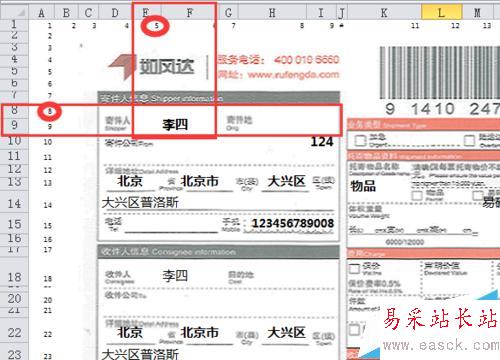Screen dimensions: 500x360
Task: Select column header C
Action: [88, 13]
